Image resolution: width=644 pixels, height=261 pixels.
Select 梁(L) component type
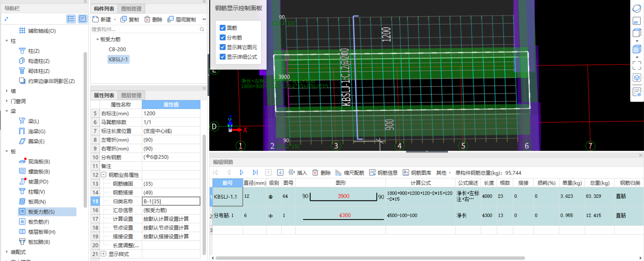29,121
